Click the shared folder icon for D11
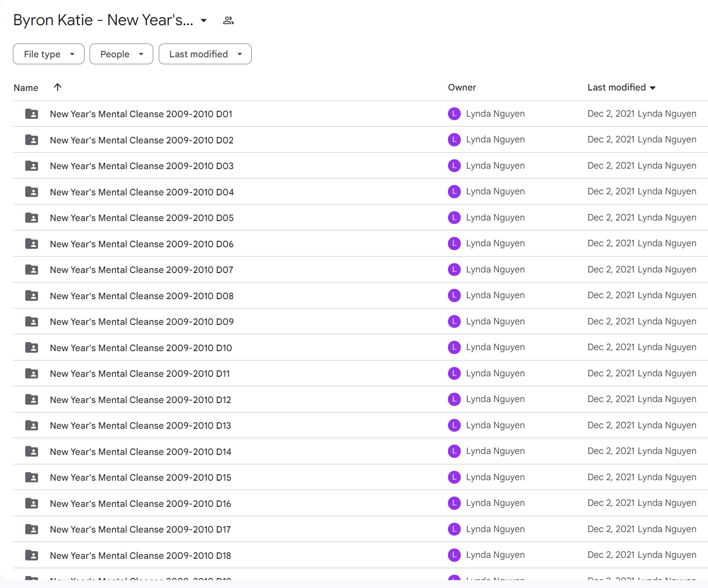The height and width of the screenshot is (588, 708). 32,373
